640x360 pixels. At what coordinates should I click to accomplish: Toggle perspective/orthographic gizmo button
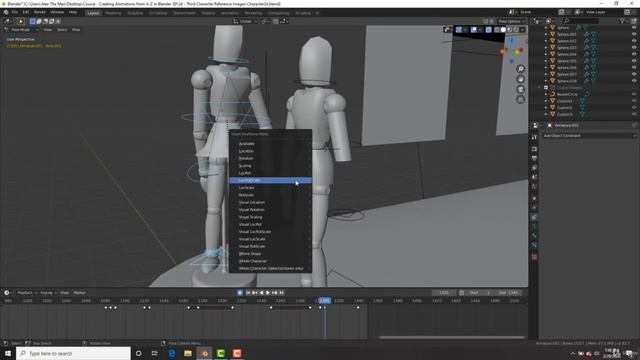(520, 100)
